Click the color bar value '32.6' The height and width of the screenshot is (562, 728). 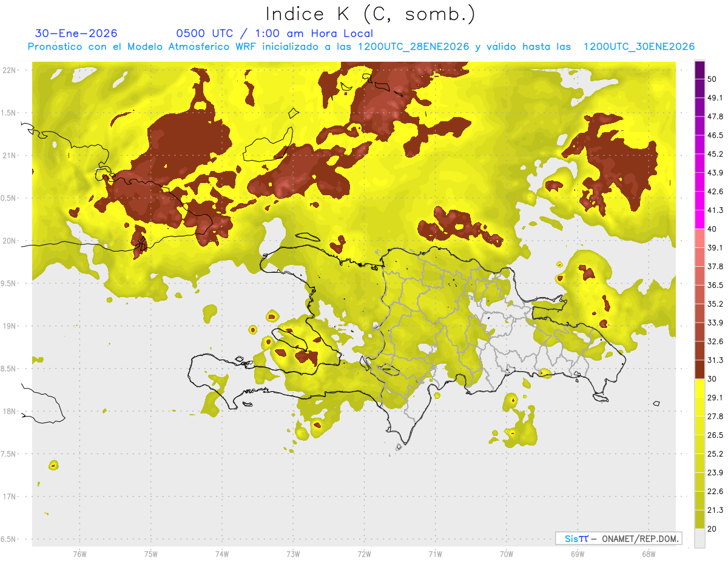coord(715,341)
